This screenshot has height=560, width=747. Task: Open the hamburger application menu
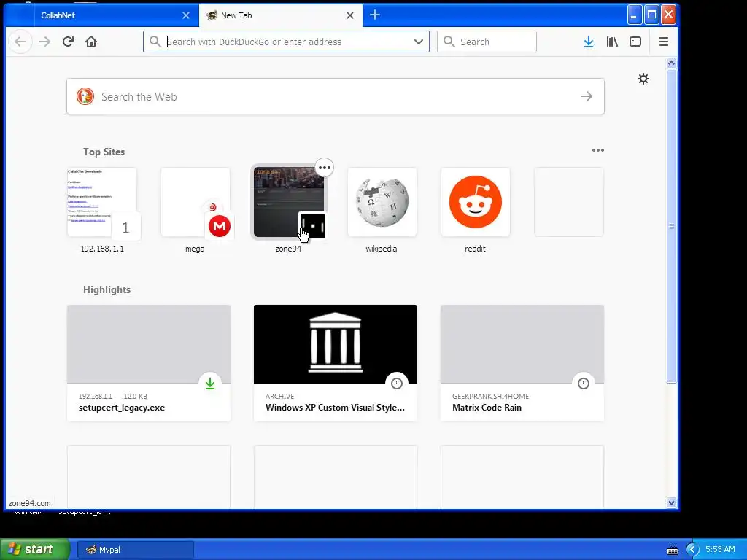(664, 42)
